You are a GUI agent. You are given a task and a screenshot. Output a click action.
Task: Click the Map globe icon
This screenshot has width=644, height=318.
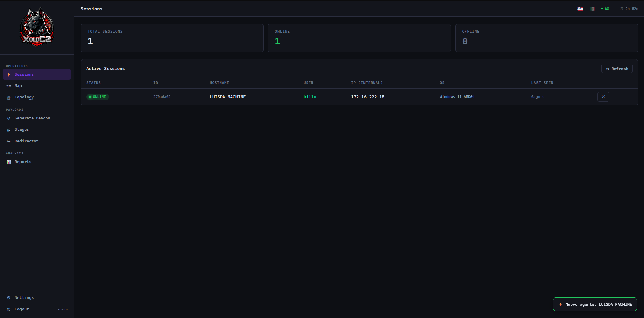(9, 86)
